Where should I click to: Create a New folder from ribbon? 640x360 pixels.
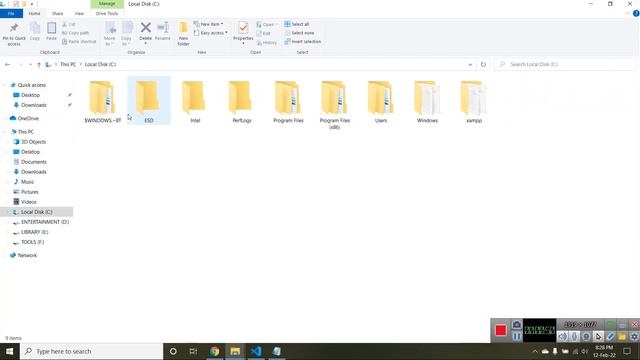(184, 34)
